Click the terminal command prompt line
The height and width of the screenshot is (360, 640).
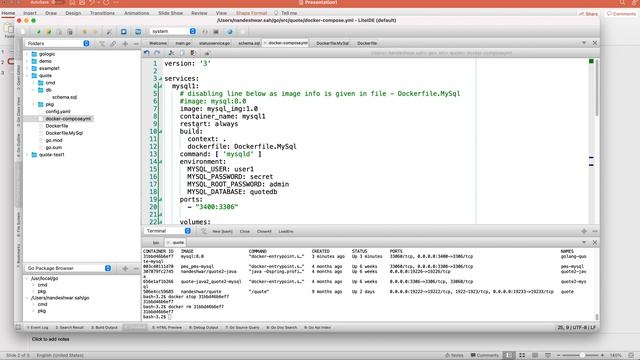click(x=158, y=317)
